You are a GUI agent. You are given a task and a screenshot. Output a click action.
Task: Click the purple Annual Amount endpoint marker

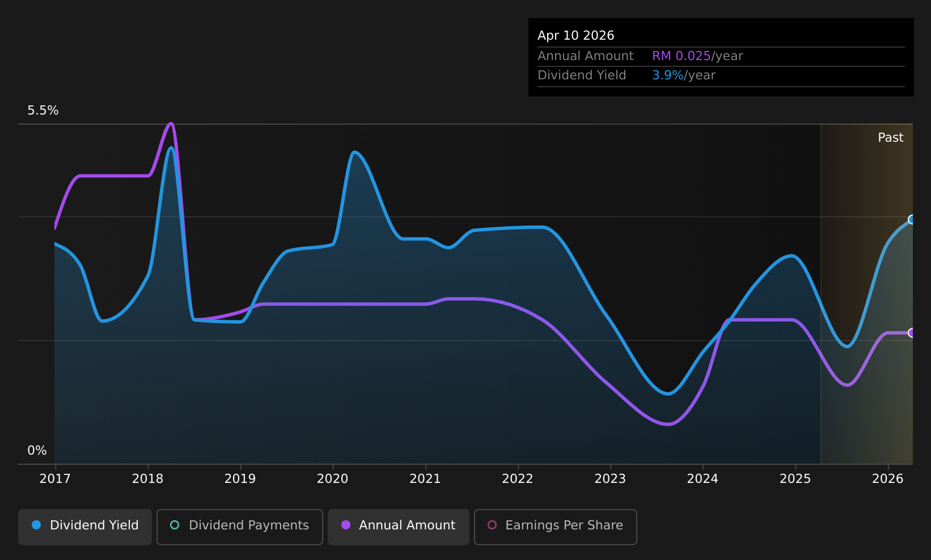coord(912,333)
